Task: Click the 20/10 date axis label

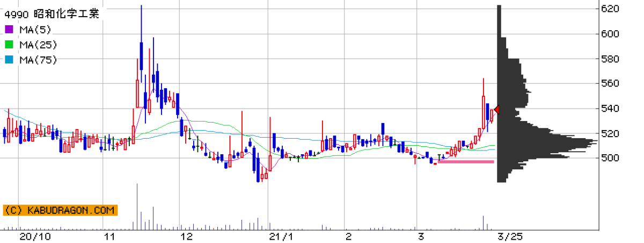Action: pyautogui.click(x=35, y=236)
